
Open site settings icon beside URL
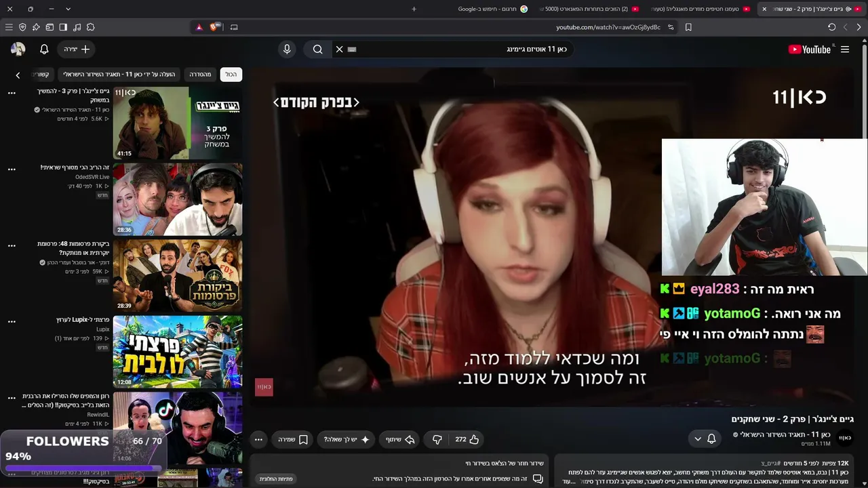coord(671,27)
